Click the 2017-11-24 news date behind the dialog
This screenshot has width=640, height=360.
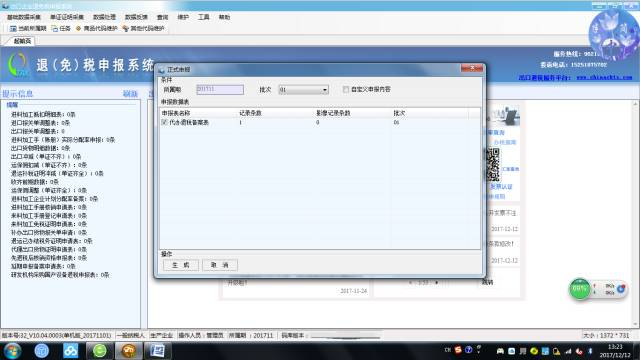click(x=353, y=291)
